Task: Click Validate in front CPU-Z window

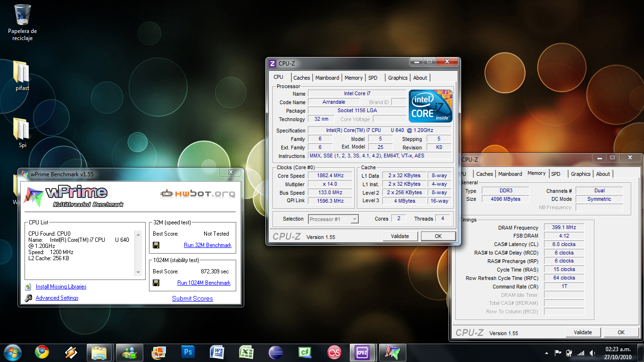Action: click(400, 236)
